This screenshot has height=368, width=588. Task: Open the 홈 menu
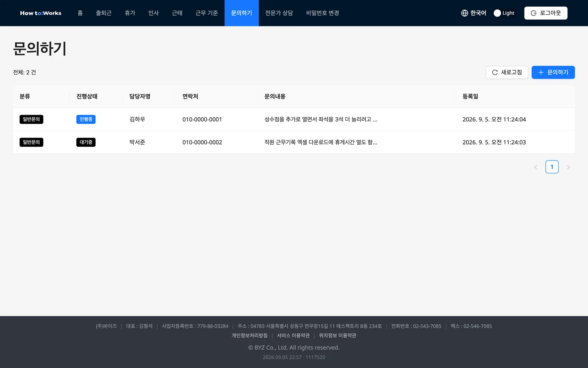click(x=80, y=13)
